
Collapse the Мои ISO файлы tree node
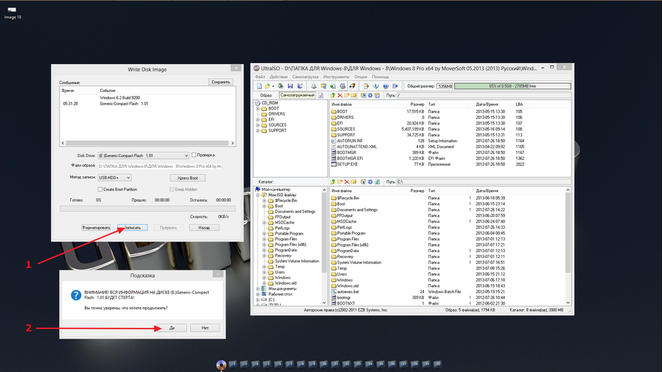(258, 195)
